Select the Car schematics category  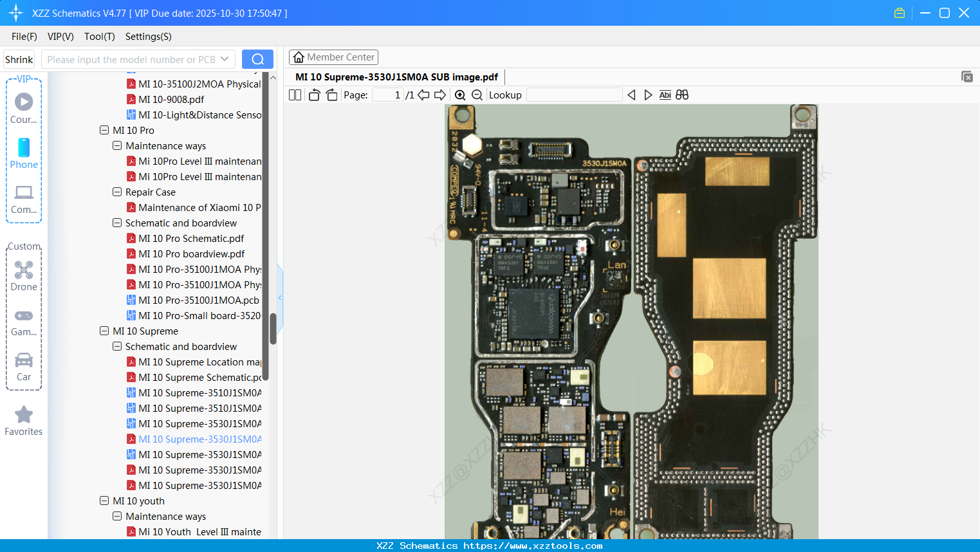click(24, 367)
